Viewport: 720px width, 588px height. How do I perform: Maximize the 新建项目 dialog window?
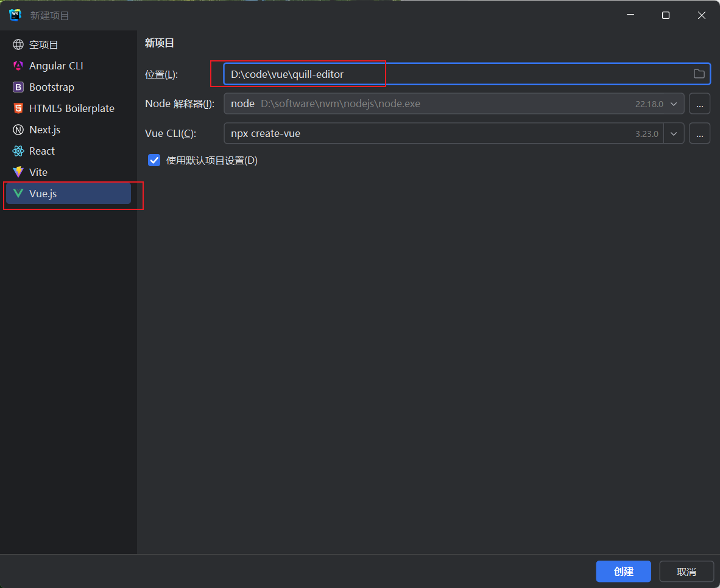pos(665,15)
